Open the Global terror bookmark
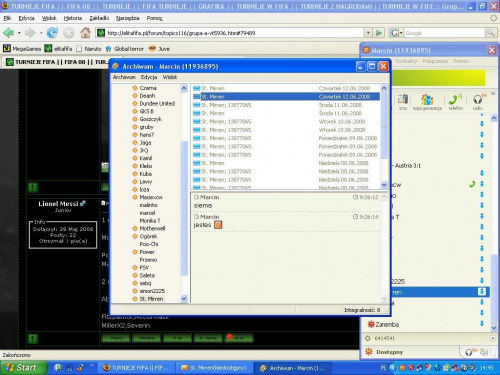Screen dimensions: 500x375 tap(124, 49)
